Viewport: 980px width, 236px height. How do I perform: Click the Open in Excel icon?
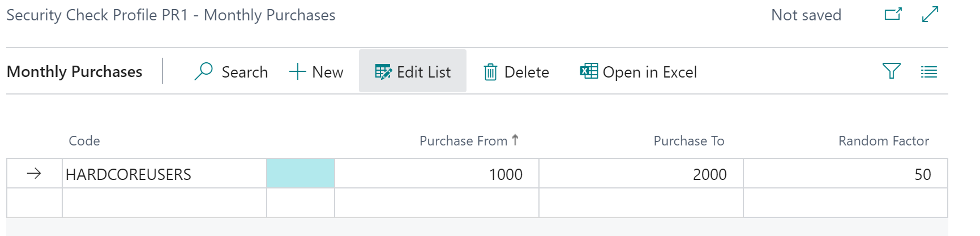coord(589,71)
